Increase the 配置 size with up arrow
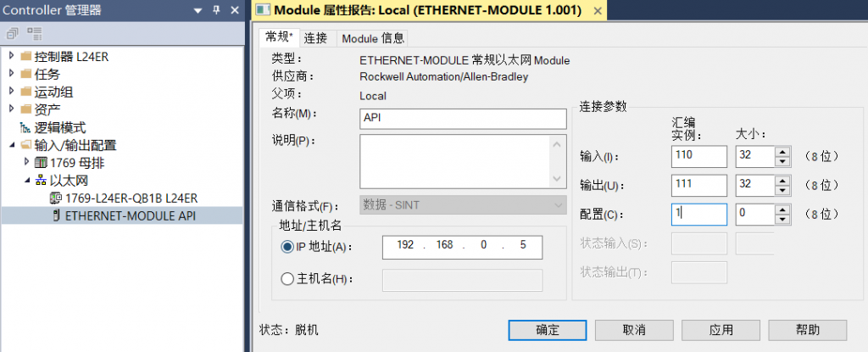This screenshot has width=868, height=352. [x=782, y=210]
